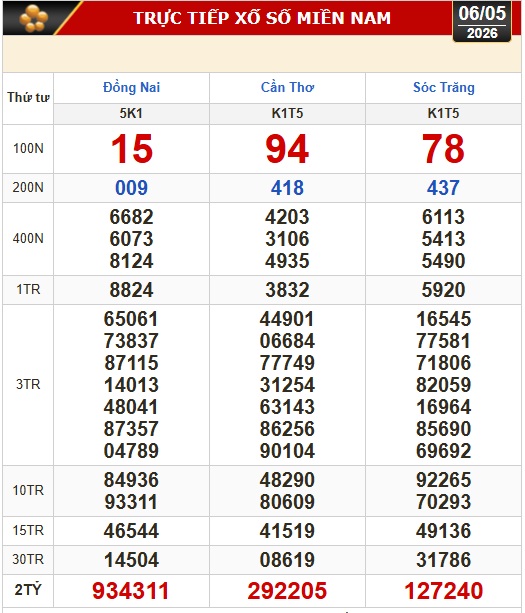Viewport: 525px width, 613px height.
Task: Open the Sóc Trăng province link
Action: 444,87
